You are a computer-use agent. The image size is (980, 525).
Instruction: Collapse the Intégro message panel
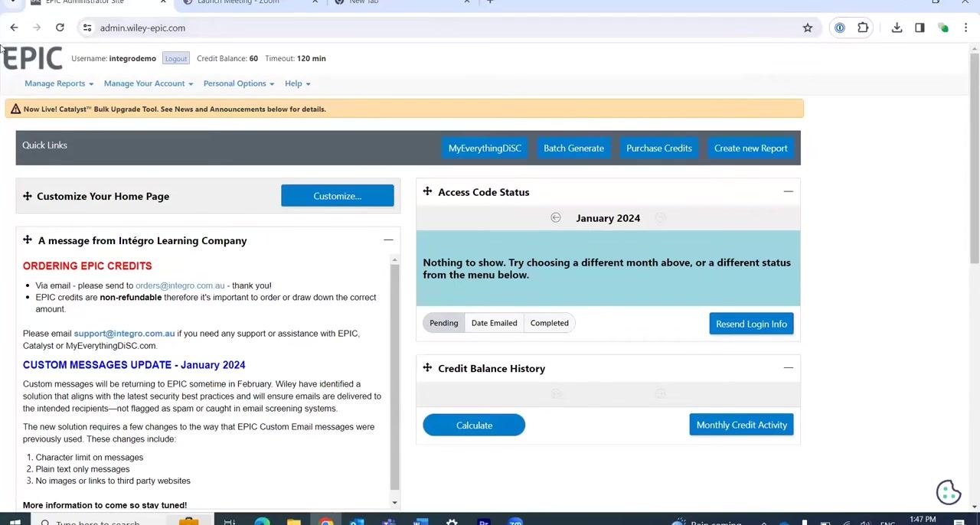(x=388, y=240)
